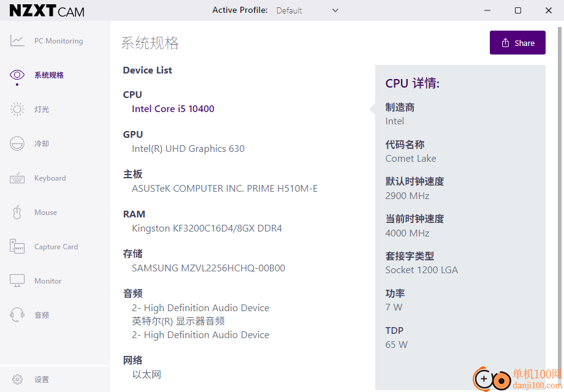The height and width of the screenshot is (392, 564).
Task: Click the Device List heading
Action: click(148, 70)
